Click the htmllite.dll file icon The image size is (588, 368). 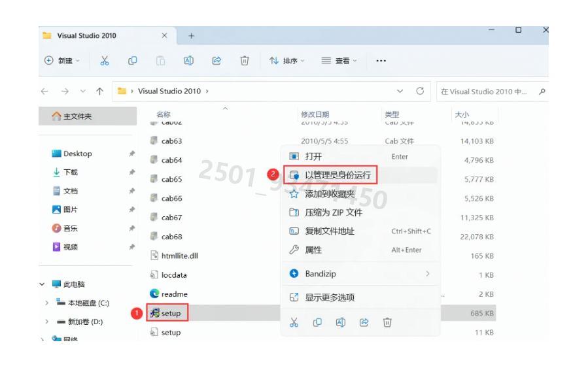(154, 255)
